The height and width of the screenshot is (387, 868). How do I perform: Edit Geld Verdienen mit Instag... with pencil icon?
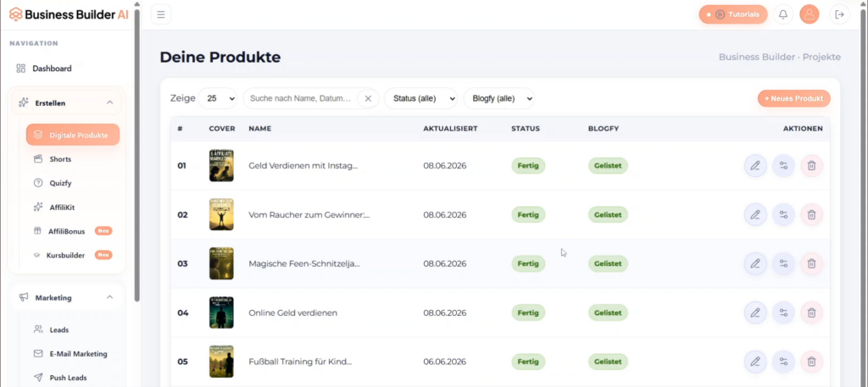(755, 166)
